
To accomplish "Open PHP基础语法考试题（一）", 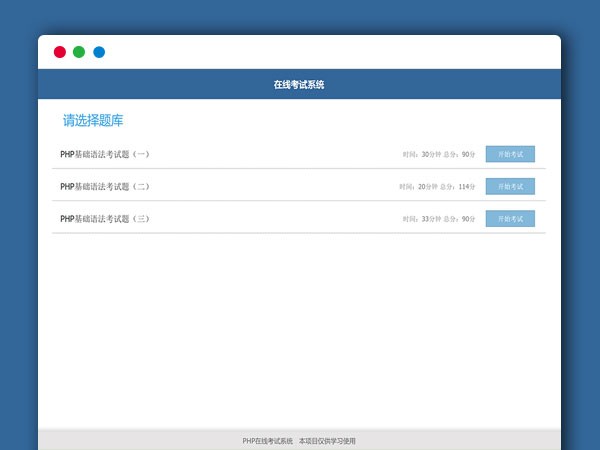I will pos(105,154).
